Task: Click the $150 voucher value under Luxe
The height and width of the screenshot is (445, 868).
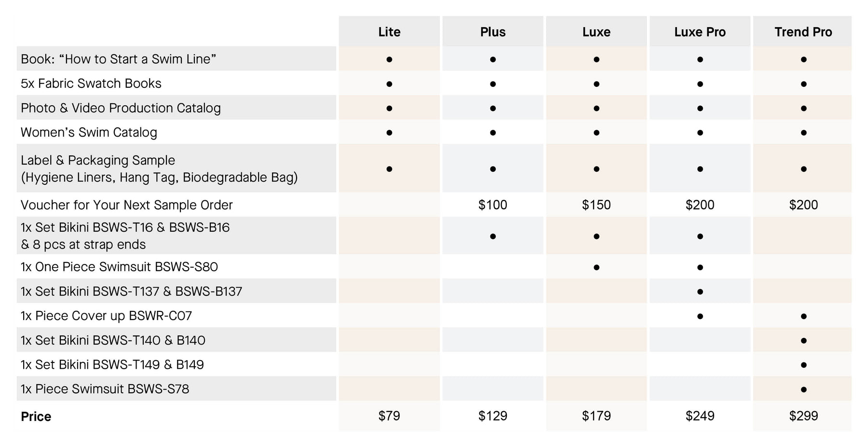Action: (597, 205)
